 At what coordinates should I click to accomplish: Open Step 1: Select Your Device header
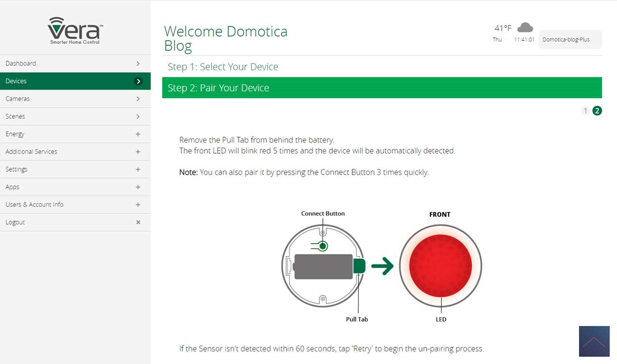click(382, 67)
